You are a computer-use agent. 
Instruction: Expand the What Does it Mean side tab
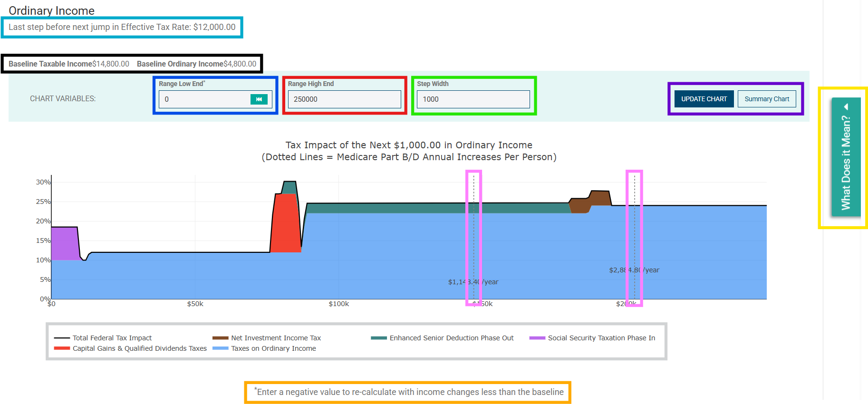point(846,157)
